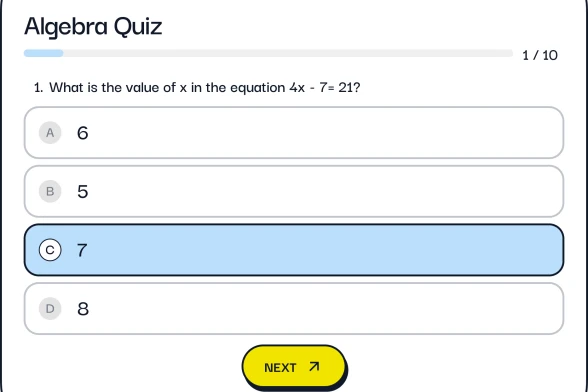
Task: Click the NEXT label text
Action: tap(280, 368)
